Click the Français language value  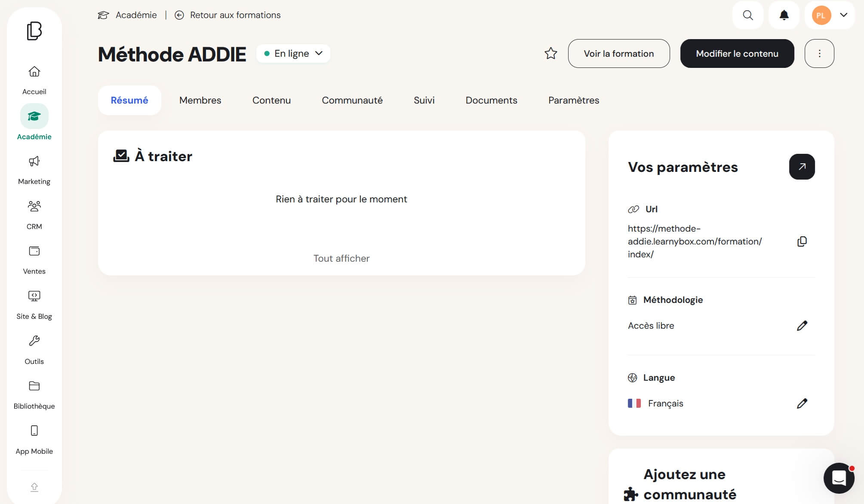click(665, 403)
